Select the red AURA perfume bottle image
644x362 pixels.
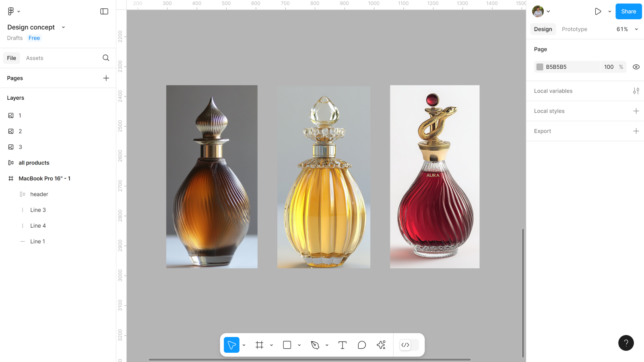coord(435,177)
